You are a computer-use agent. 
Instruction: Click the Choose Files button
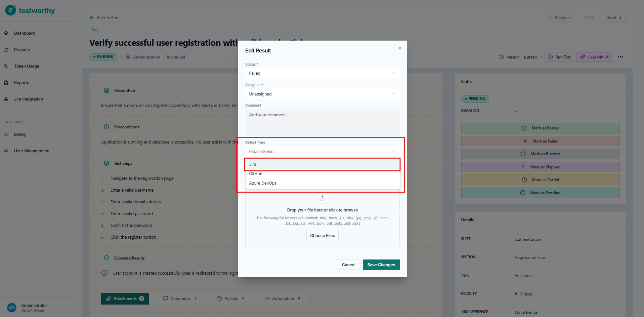pos(323,236)
